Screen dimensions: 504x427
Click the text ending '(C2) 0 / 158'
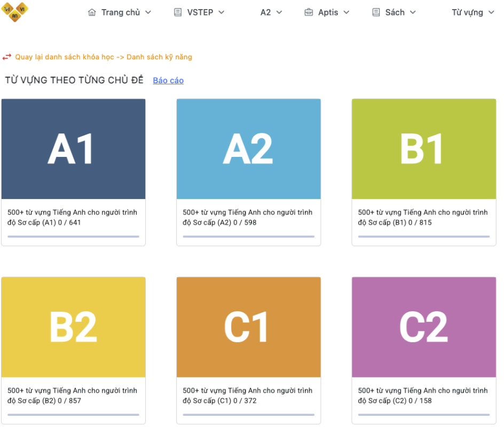pyautogui.click(x=423, y=396)
